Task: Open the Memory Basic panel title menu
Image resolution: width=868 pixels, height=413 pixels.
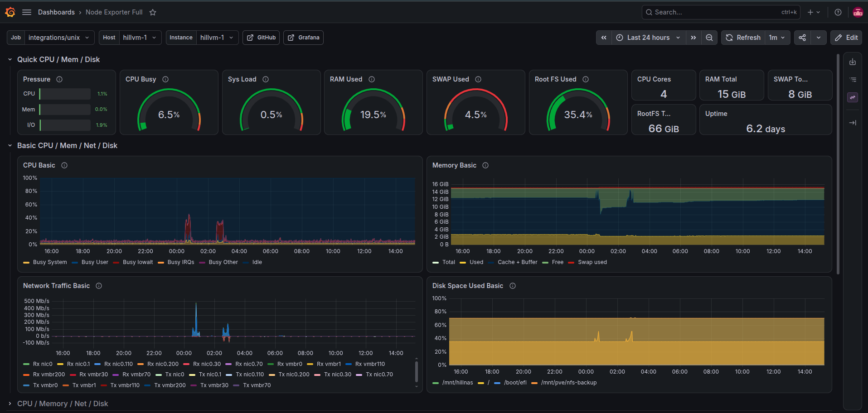Action: pyautogui.click(x=454, y=165)
